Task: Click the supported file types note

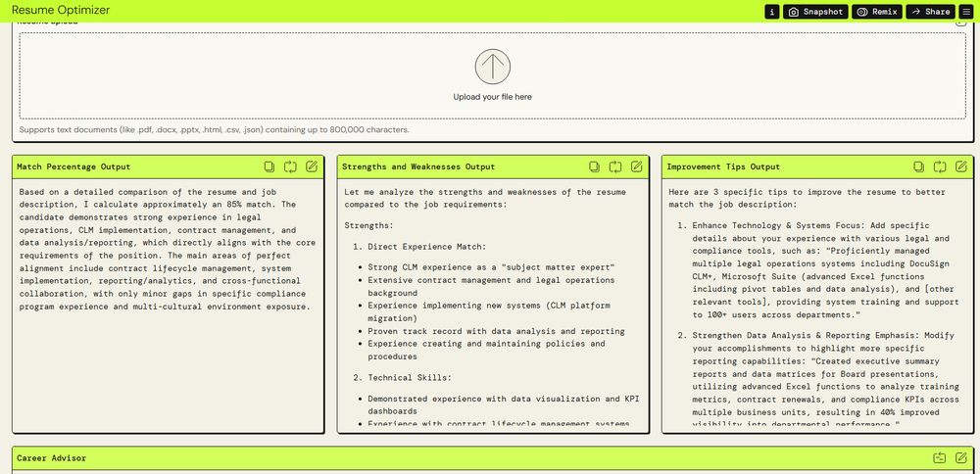Action: tap(215, 130)
